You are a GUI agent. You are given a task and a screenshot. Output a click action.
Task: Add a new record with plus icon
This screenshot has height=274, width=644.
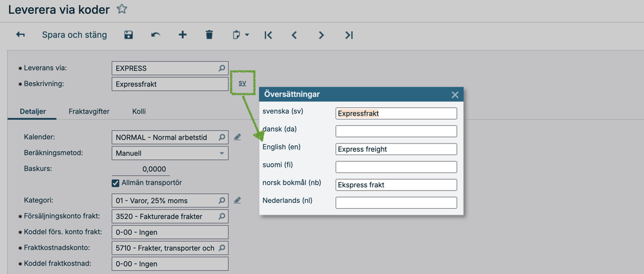tap(183, 35)
